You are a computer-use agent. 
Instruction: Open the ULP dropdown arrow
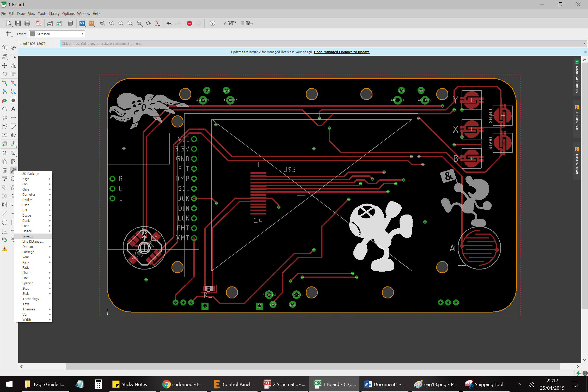(x=94, y=26)
